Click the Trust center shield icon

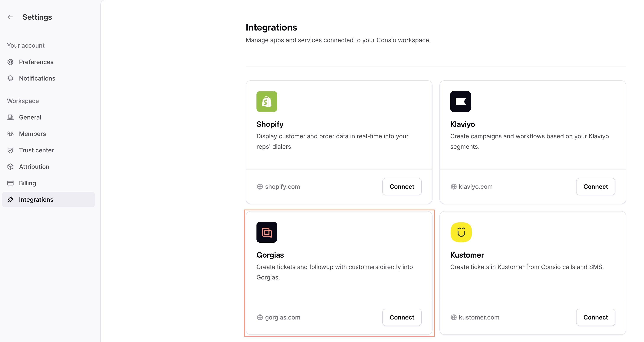pos(10,150)
